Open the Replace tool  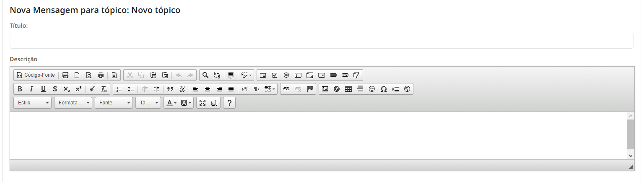click(x=217, y=75)
